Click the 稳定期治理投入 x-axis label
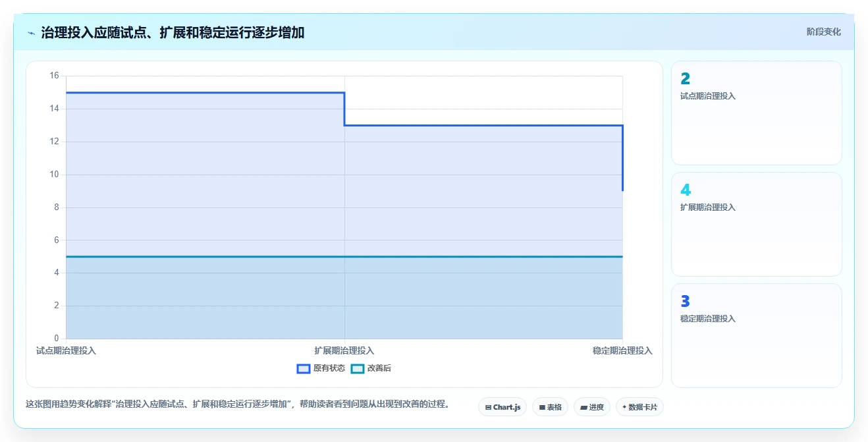This screenshot has height=442, width=868. (x=622, y=350)
